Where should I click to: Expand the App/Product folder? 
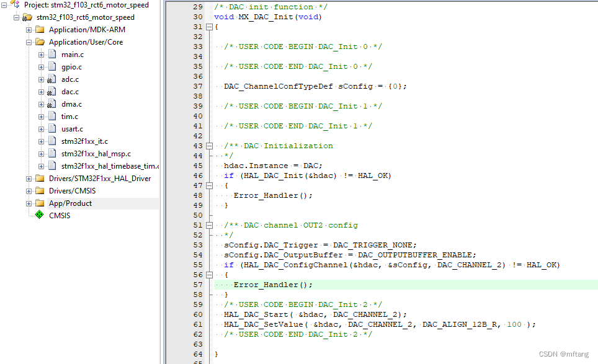tap(28, 203)
